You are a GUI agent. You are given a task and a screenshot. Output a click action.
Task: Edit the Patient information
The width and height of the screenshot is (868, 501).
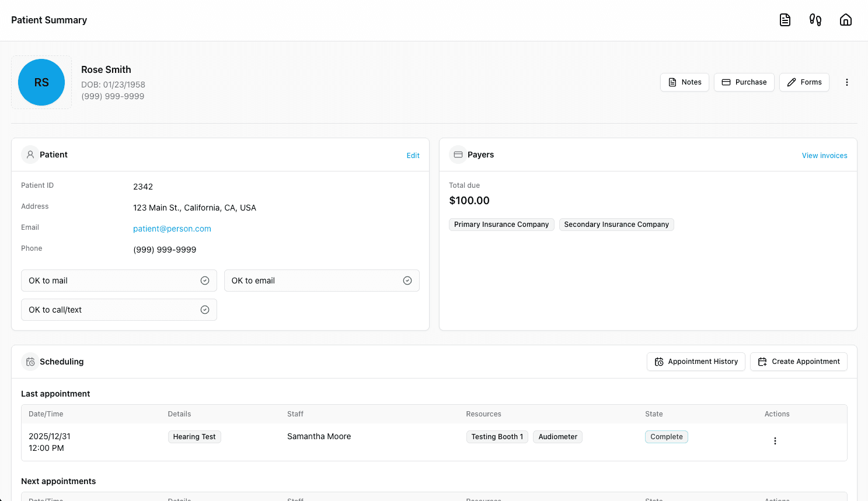[413, 155]
